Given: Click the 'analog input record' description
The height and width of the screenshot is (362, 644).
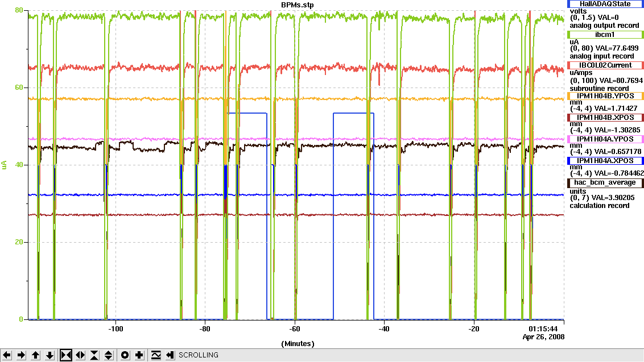Looking at the screenshot, I should click(602, 56).
